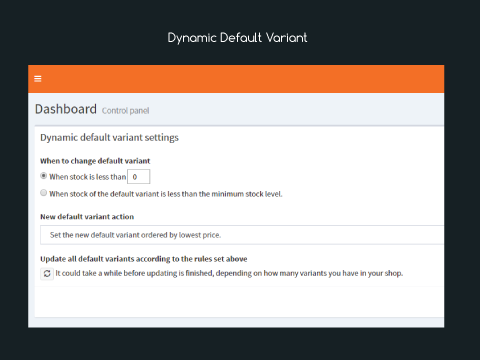Click the minimum stock level option label text
The width and height of the screenshot is (480, 360).
pos(166,194)
